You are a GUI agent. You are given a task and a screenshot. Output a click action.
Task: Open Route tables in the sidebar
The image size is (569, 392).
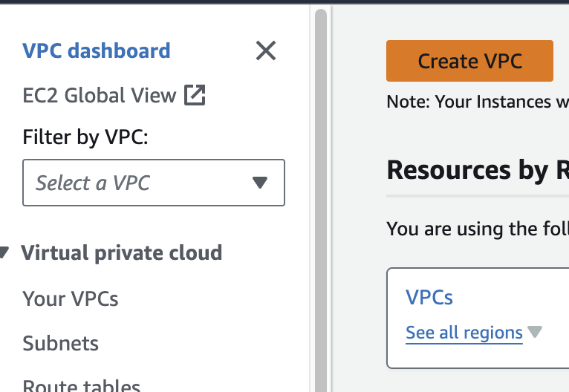82,385
